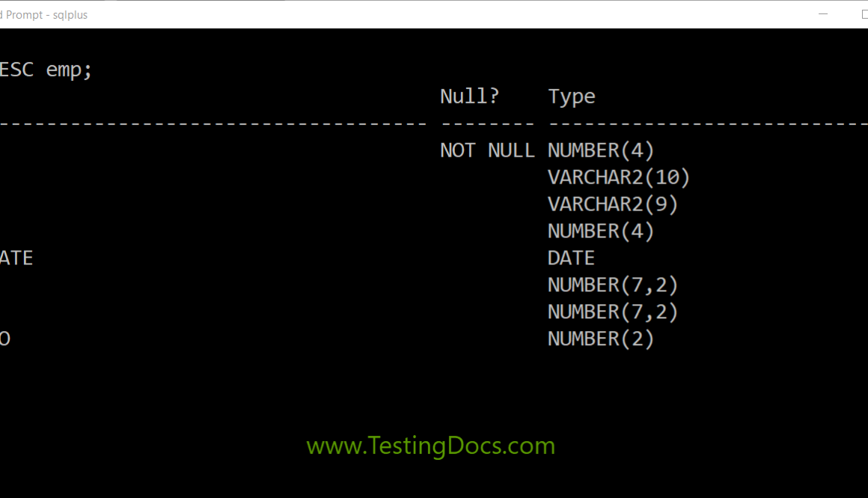Click the 'Prompt - sqlplus' window title
Screen dimensions: 868x498
(45, 15)
